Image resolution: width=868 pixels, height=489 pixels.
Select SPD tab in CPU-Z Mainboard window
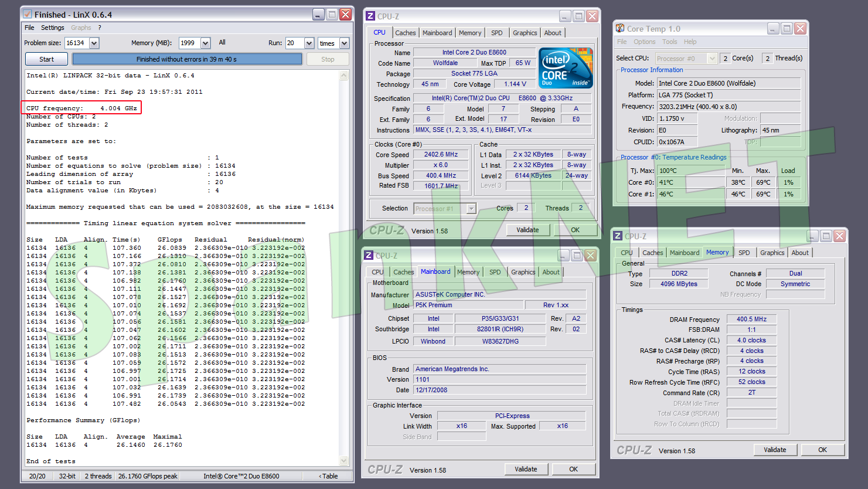pyautogui.click(x=495, y=272)
